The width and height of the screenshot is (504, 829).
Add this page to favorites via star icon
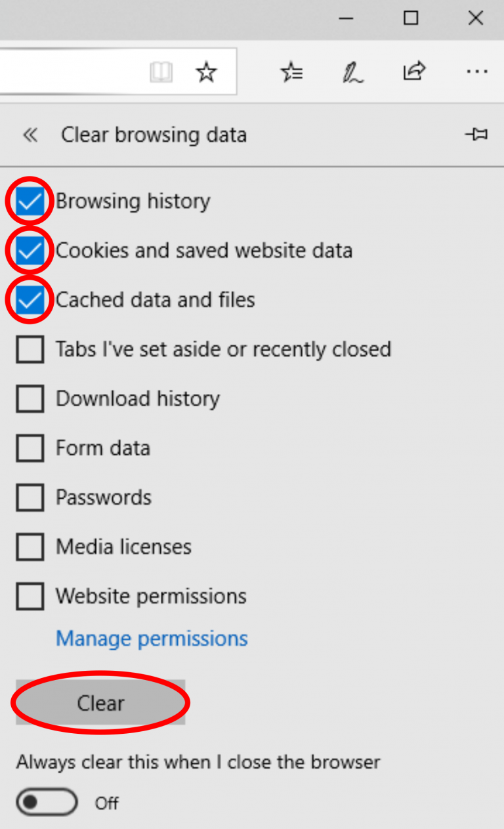(x=206, y=72)
